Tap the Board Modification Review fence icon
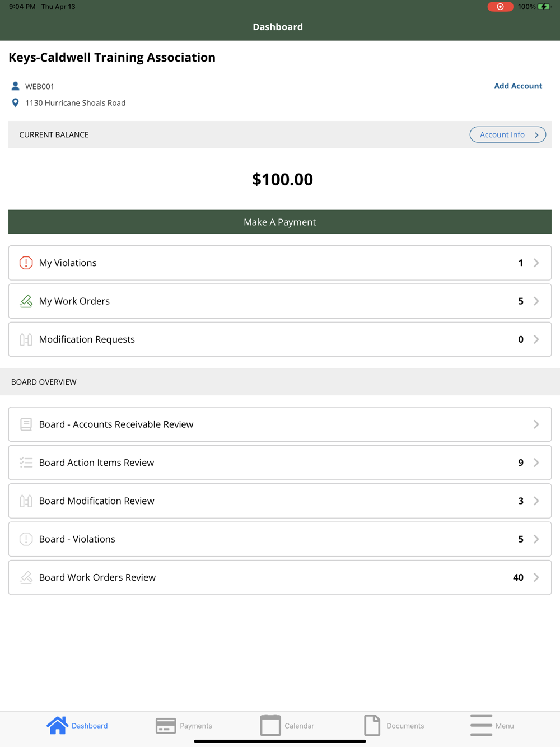This screenshot has width=560, height=747. pos(26,501)
